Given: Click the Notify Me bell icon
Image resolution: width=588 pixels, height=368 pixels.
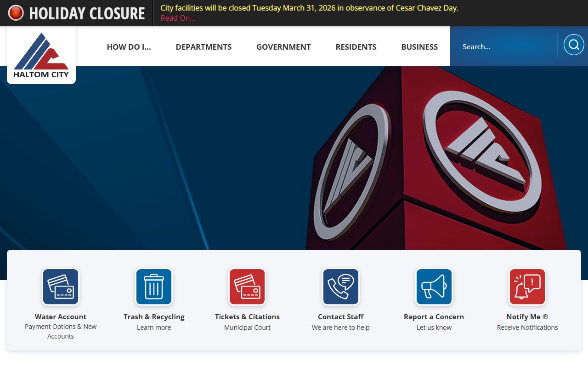Looking at the screenshot, I should [x=527, y=287].
